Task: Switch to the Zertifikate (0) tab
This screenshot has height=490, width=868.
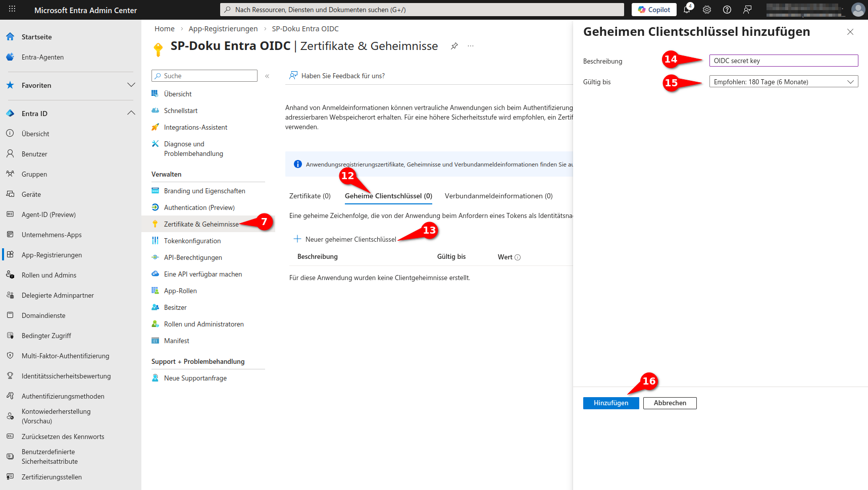Action: 310,196
